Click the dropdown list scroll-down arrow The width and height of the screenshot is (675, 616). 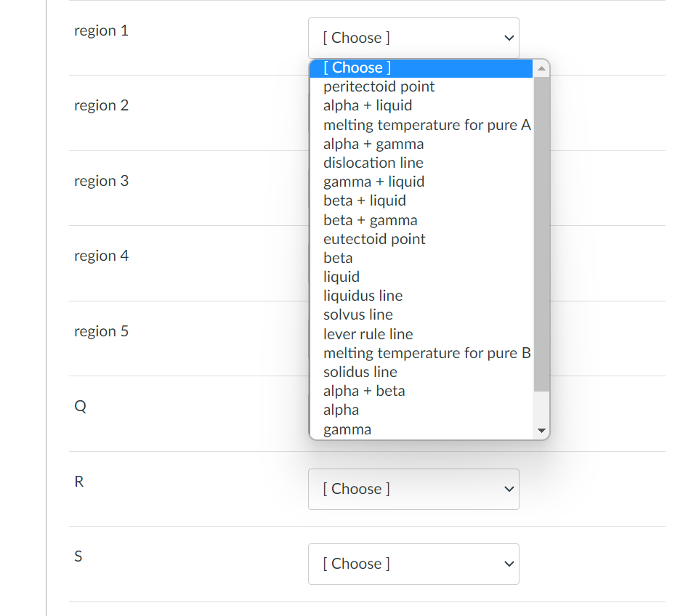pos(541,431)
